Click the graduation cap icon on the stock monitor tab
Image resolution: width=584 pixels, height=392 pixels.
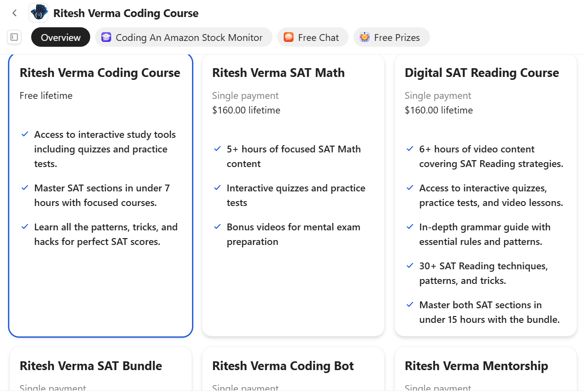pyautogui.click(x=106, y=37)
